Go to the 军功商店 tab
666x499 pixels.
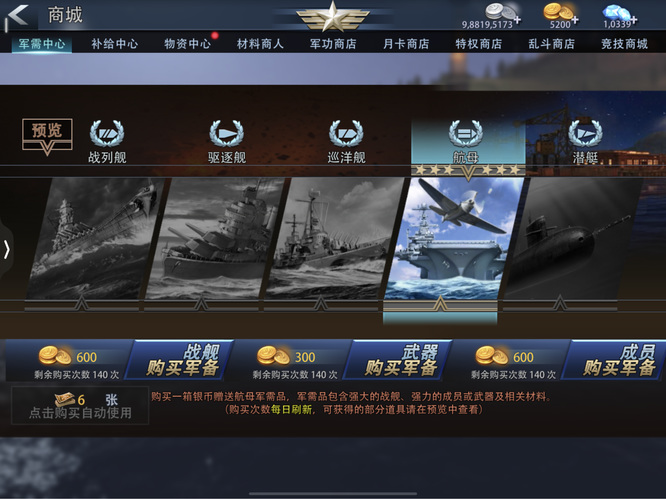(333, 43)
